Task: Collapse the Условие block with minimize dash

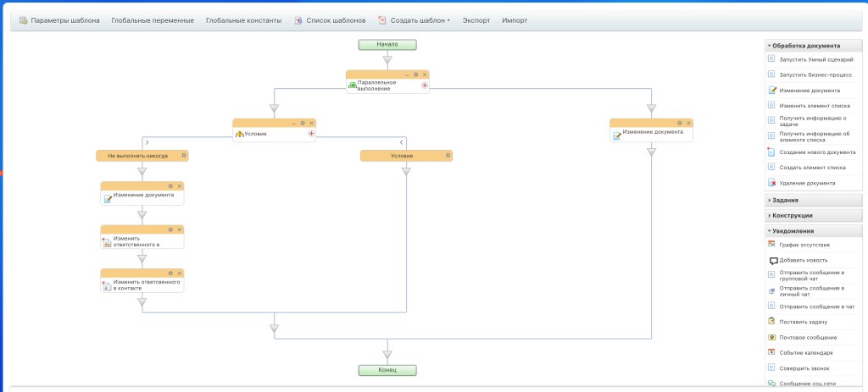Action: click(294, 124)
